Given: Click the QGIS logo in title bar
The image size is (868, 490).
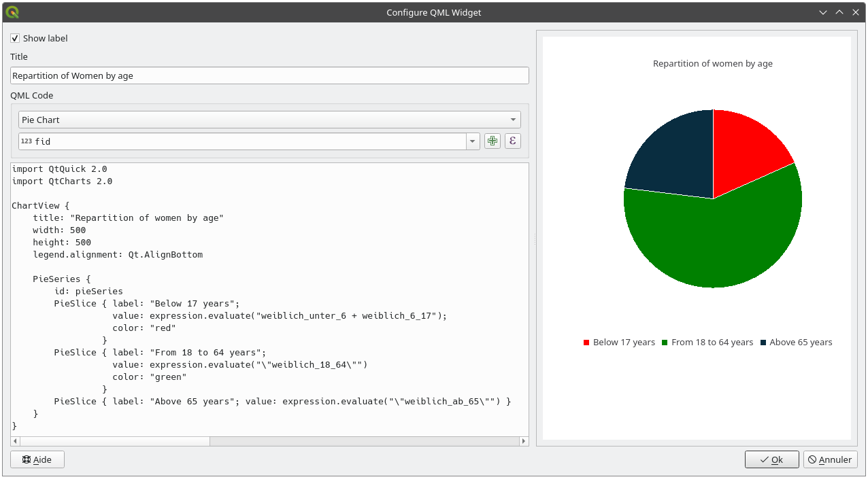Looking at the screenshot, I should click(x=12, y=12).
